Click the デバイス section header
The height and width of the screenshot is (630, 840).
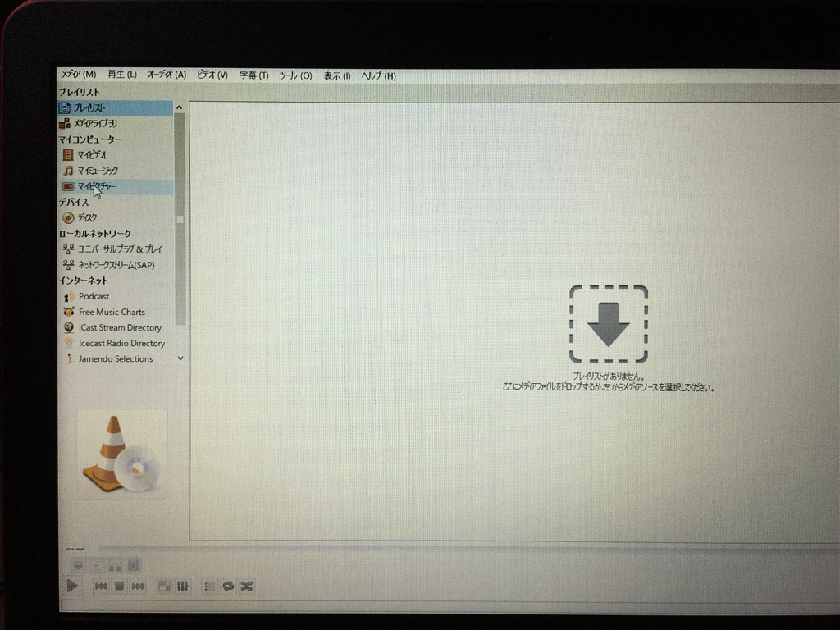coord(73,202)
